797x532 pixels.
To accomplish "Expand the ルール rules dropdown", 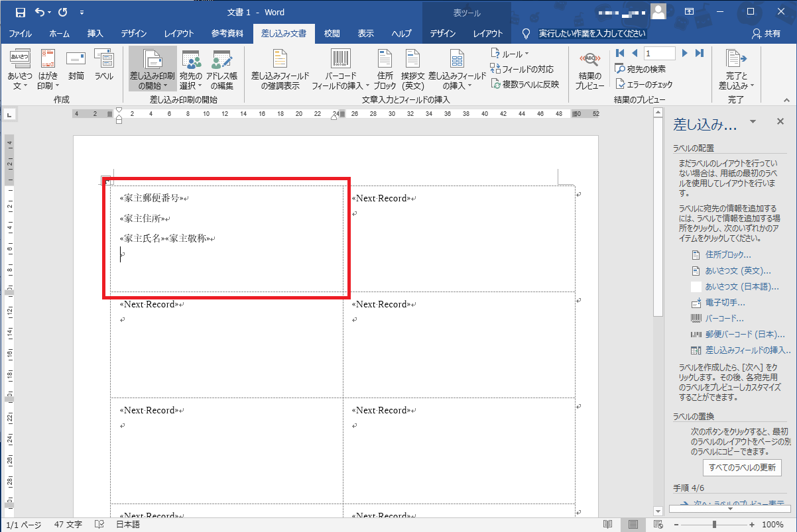I will tap(509, 54).
